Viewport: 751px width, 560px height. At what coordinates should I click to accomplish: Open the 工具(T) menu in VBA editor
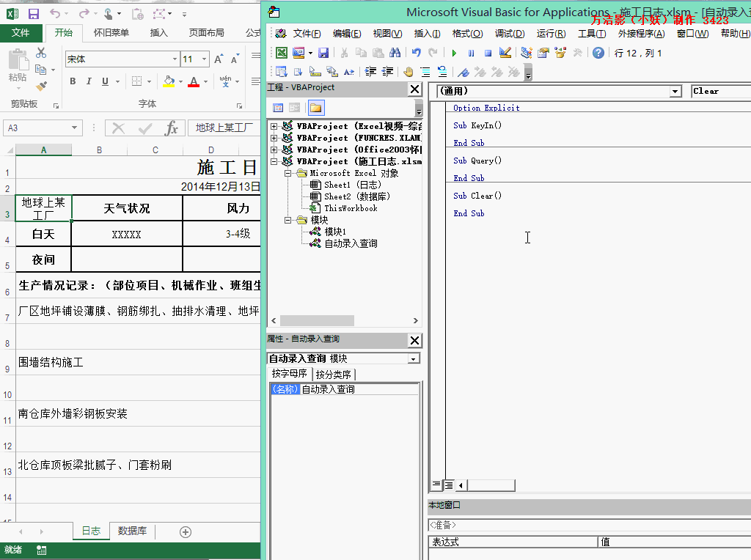(592, 34)
